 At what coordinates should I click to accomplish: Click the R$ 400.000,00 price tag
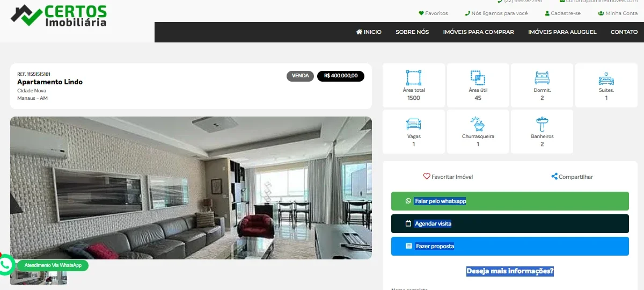pos(341,76)
